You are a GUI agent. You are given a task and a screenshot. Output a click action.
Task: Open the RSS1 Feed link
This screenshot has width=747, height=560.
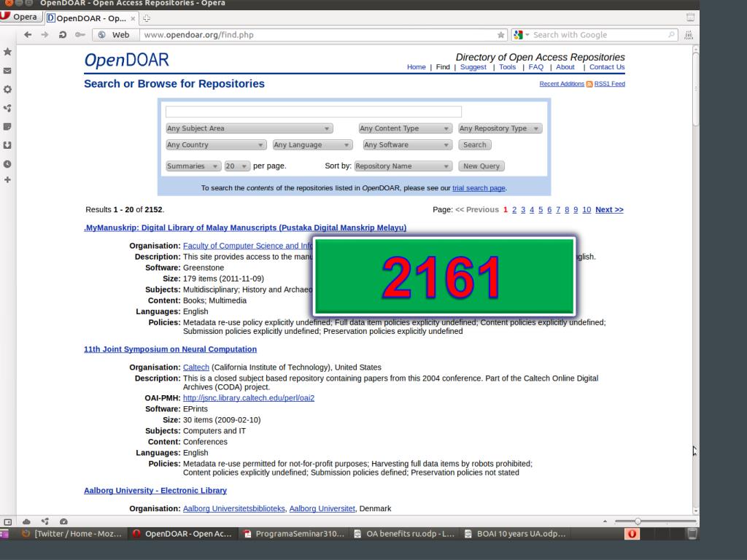(x=609, y=84)
